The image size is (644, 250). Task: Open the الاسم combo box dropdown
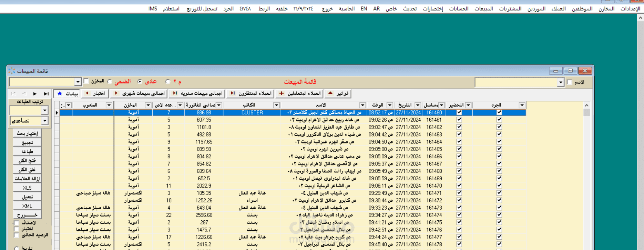click(561, 82)
